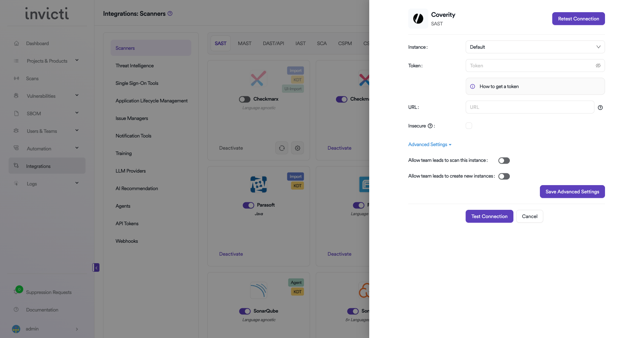The image size is (644, 338).
Task: Enable team leads to scan this instance
Action: (x=504, y=161)
